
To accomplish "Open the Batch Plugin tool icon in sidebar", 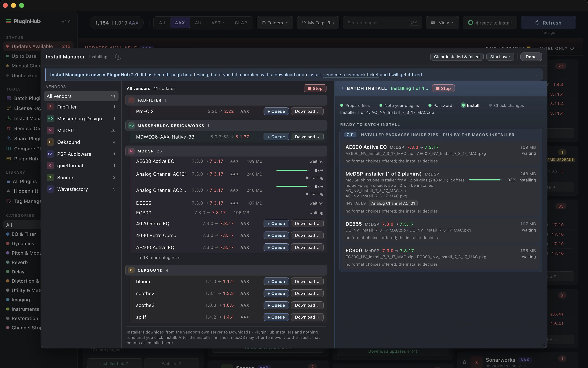I will (x=9, y=98).
